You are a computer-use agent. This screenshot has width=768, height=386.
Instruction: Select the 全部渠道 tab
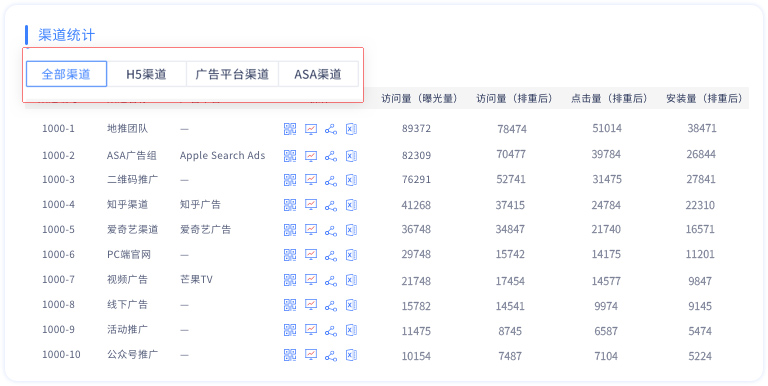click(67, 74)
